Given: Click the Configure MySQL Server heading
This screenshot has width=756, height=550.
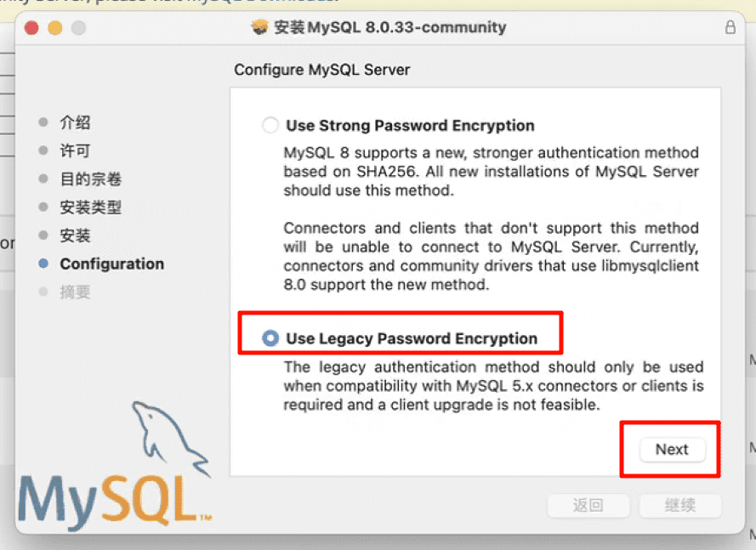Looking at the screenshot, I should pyautogui.click(x=321, y=70).
